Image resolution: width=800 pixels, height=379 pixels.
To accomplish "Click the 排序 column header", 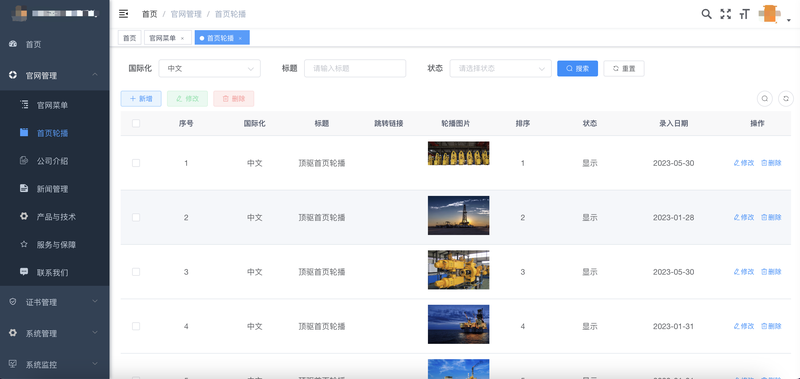I will pyautogui.click(x=522, y=123).
